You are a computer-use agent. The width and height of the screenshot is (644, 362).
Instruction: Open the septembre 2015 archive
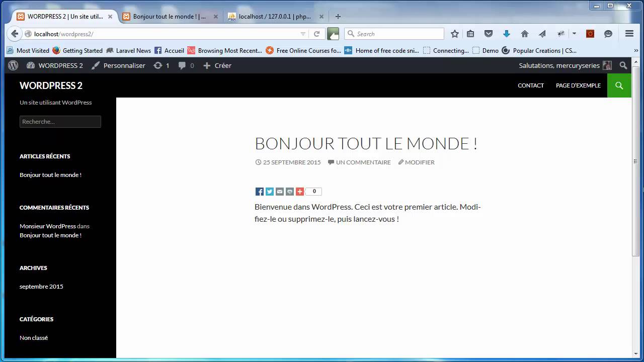41,287
